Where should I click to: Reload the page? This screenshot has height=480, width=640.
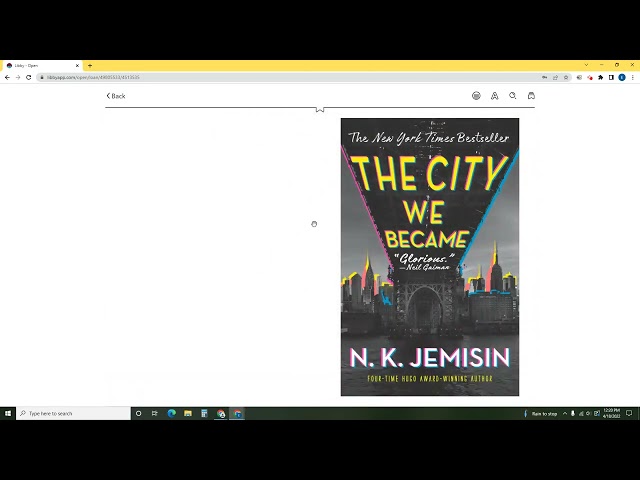click(x=29, y=77)
